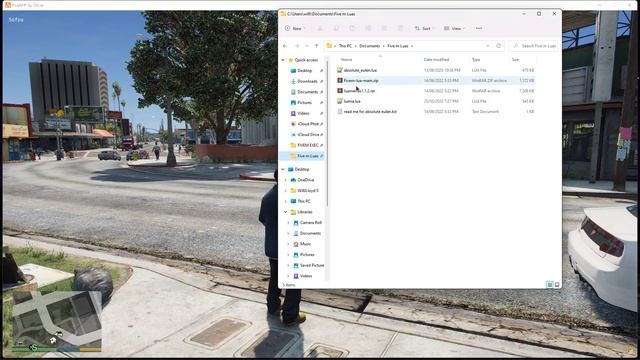Open Desktop pinned under Quick access
The width and height of the screenshot is (640, 360).
coord(304,71)
